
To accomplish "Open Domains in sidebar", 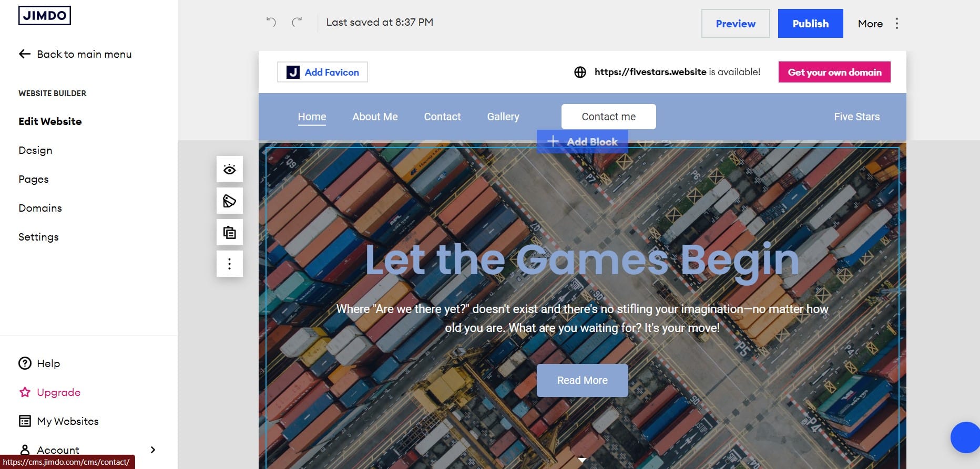I will [40, 208].
